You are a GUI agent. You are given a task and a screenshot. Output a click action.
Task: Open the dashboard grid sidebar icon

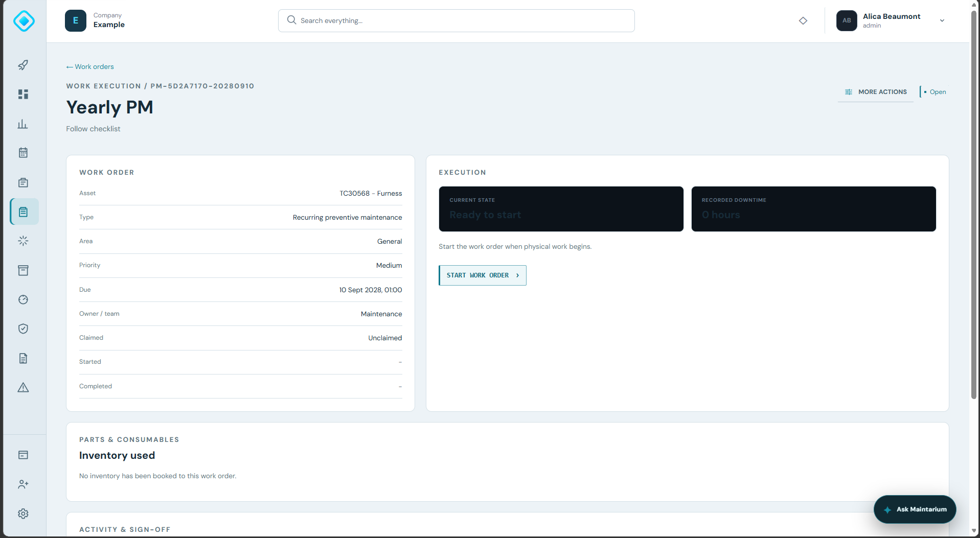click(x=23, y=95)
